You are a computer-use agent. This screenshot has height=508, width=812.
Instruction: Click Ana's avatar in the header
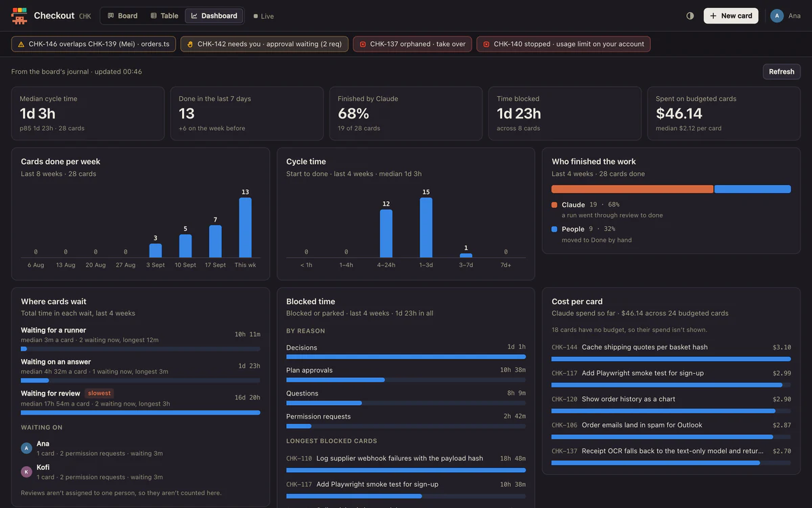point(777,16)
